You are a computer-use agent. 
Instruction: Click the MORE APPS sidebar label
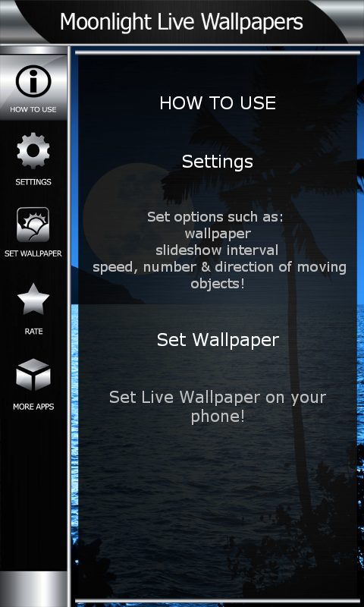tap(33, 407)
